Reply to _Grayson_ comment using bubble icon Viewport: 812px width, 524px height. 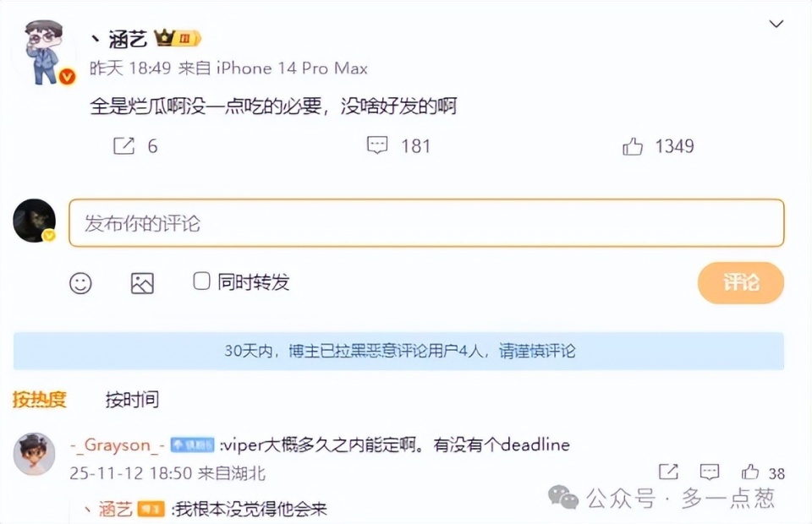click(709, 472)
